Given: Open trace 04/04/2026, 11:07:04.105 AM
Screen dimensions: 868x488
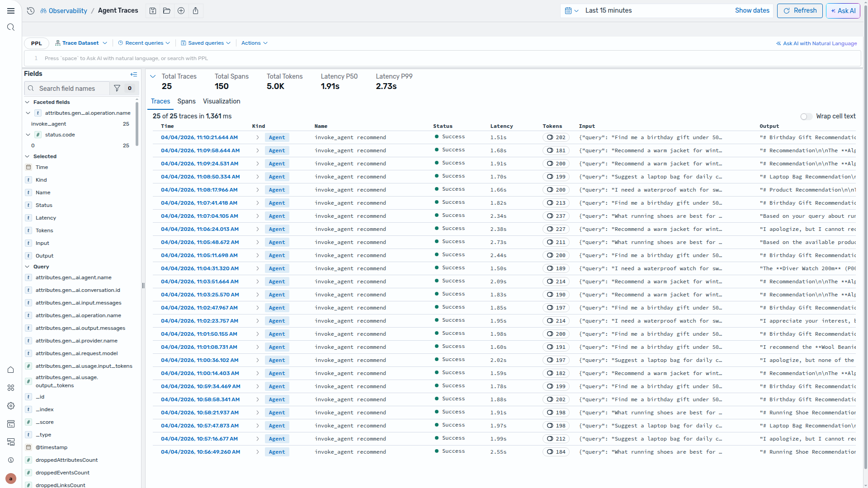Looking at the screenshot, I should coord(199,216).
